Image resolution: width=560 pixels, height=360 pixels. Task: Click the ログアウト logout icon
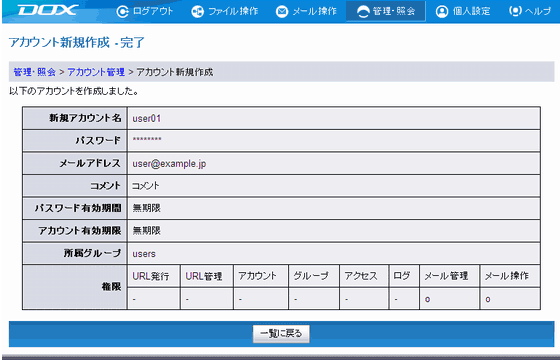(x=122, y=11)
